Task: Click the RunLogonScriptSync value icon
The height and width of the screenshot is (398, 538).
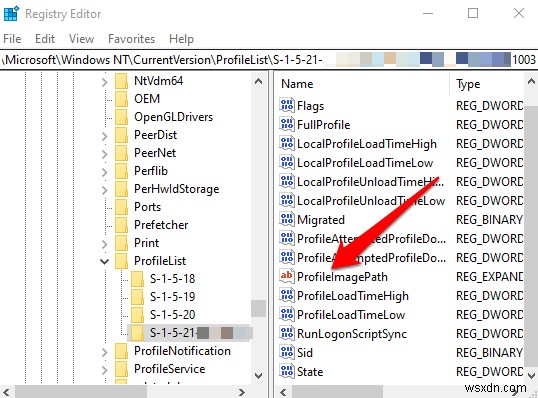Action: (286, 333)
